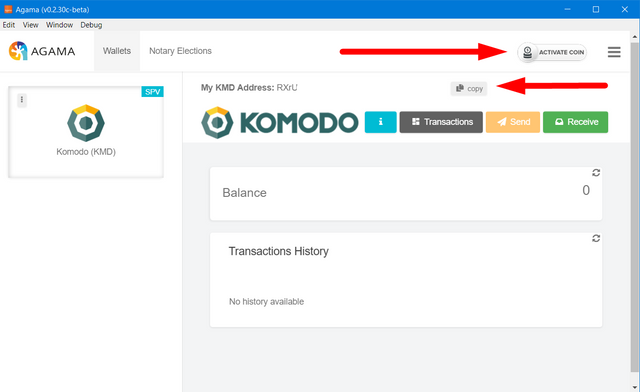Click the scrollbar down arrow
The width and height of the screenshot is (640, 392).
tap(635, 387)
